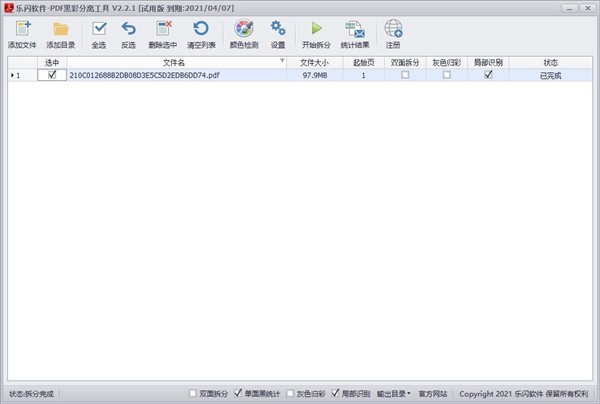The width and height of the screenshot is (600, 404).
Task: Click the 局部识别 column header
Action: click(488, 62)
